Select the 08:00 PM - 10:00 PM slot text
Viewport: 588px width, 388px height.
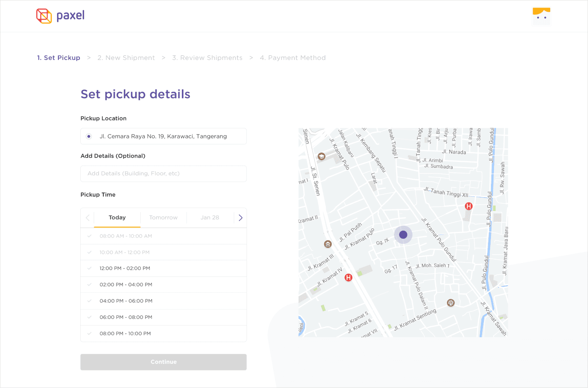coord(125,334)
